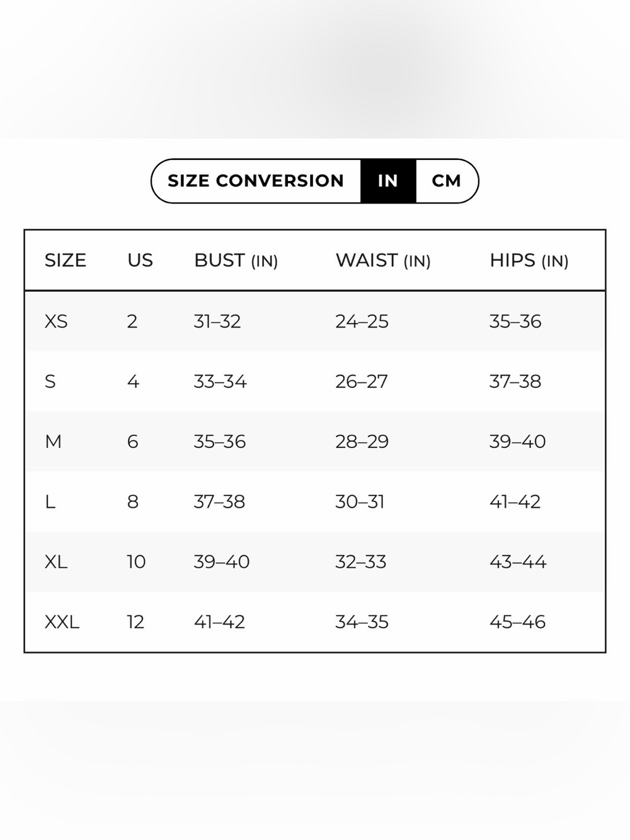Image resolution: width=630 pixels, height=840 pixels.
Task: Select the S size row label
Action: (50, 382)
